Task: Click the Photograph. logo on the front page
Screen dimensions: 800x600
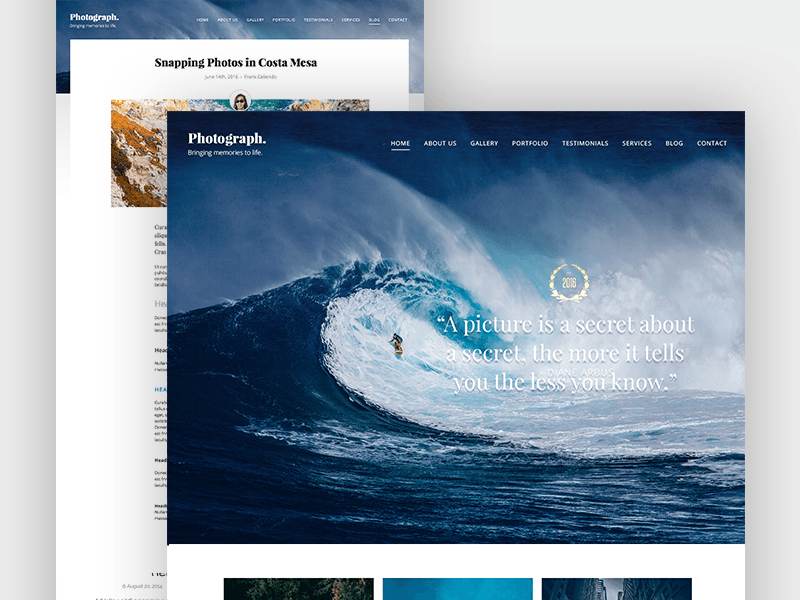Action: click(227, 139)
